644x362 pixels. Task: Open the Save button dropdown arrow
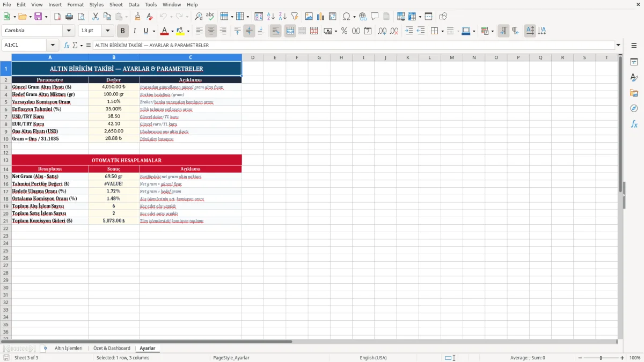46,17
